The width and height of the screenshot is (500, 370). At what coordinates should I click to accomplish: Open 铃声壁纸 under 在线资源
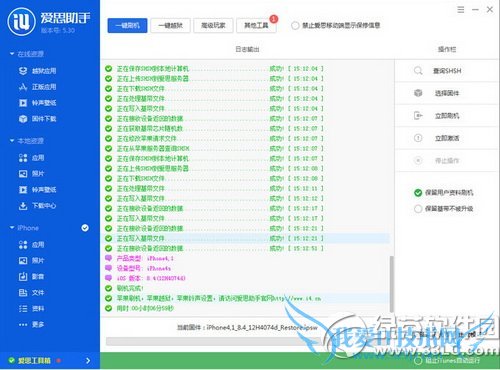[x=37, y=103]
